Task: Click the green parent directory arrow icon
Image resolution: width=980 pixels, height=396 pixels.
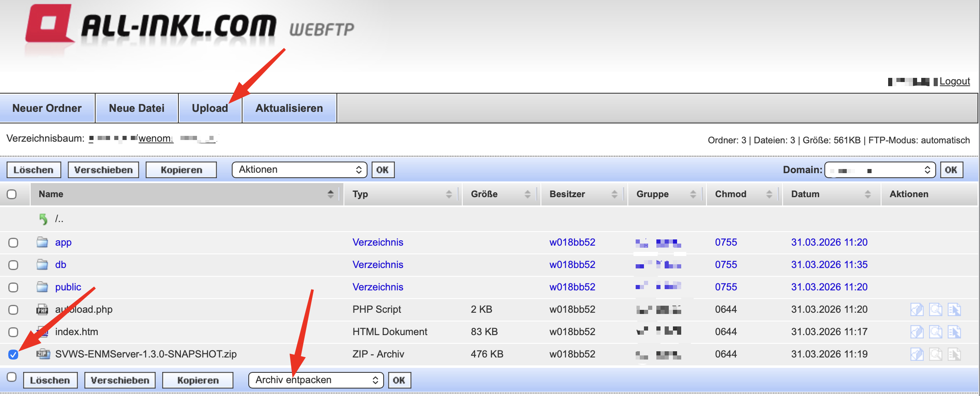Action: pyautogui.click(x=43, y=219)
